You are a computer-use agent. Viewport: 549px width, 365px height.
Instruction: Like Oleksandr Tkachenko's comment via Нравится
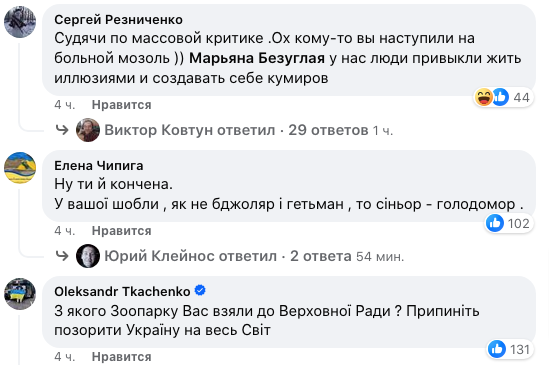coord(121,357)
